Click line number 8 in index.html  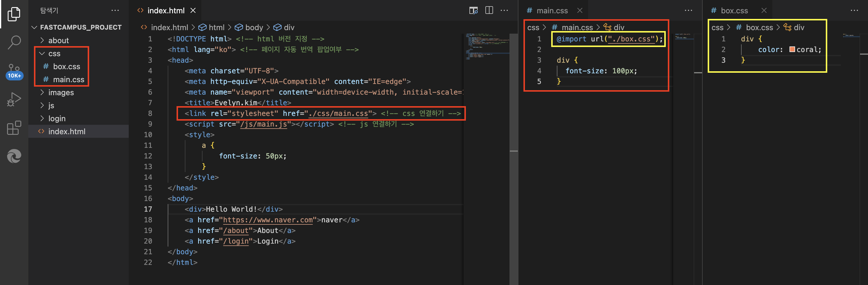150,113
